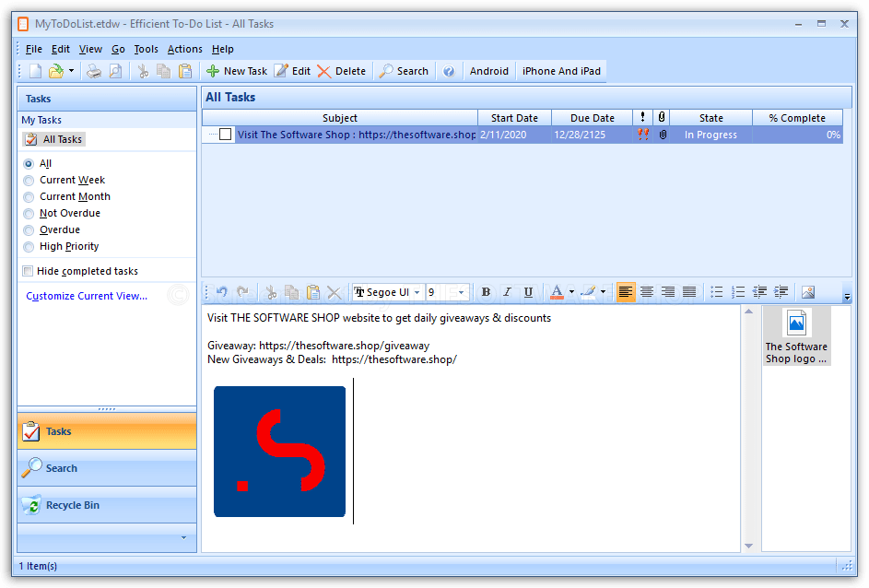Expand the Open folder dropdown arrow

point(71,71)
